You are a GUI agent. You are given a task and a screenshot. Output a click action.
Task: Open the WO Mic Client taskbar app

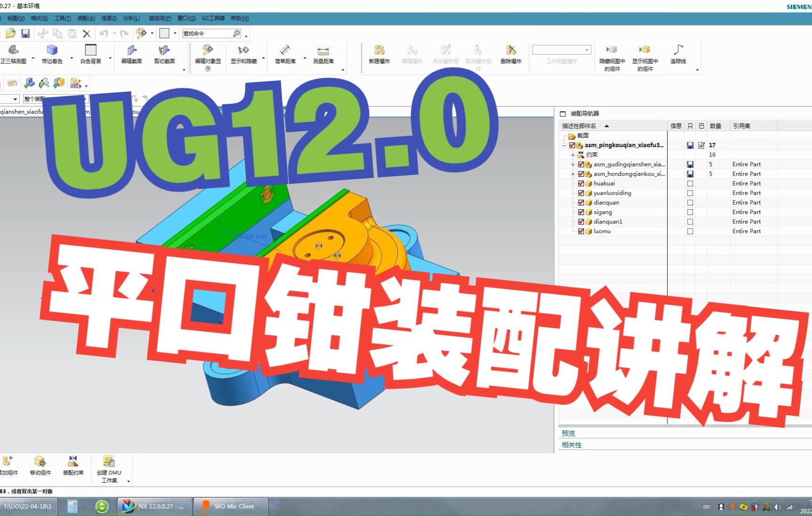230,507
